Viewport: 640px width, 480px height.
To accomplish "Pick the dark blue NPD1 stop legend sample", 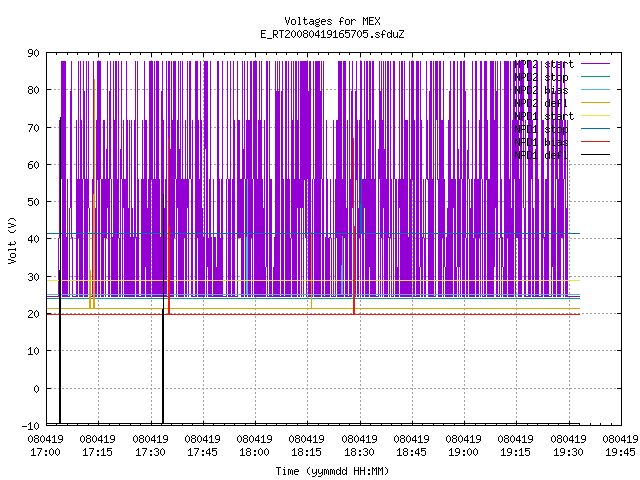I will click(x=595, y=129).
